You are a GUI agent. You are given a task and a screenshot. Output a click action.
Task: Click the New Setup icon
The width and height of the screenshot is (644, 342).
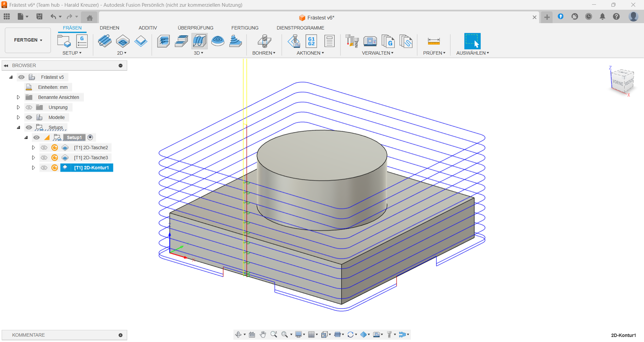[x=64, y=41]
